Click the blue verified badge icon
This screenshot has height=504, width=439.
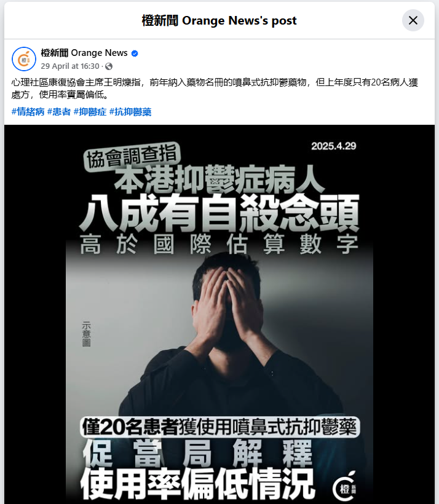point(135,53)
